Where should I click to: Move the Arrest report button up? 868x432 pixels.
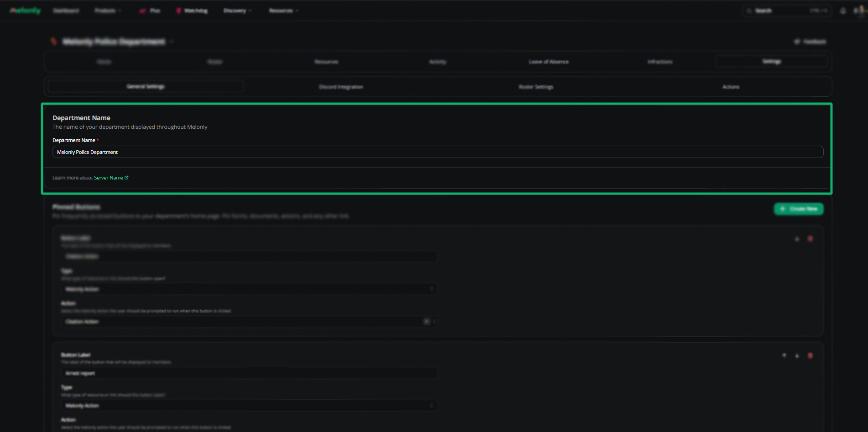click(784, 356)
